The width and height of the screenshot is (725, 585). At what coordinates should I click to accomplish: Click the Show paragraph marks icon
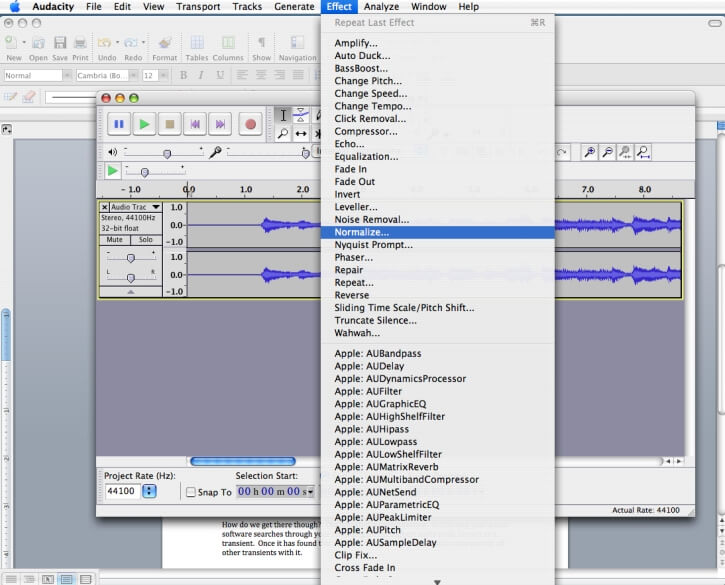(x=261, y=43)
